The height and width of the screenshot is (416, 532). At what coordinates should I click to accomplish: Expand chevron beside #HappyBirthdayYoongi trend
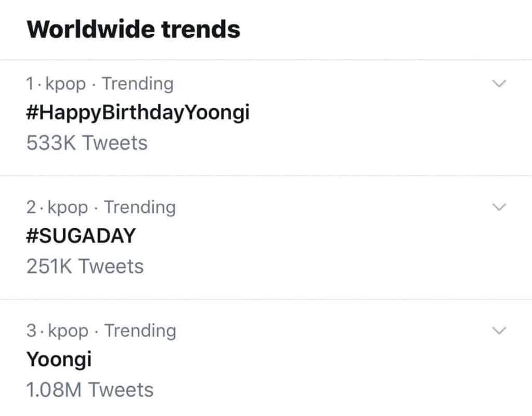click(x=498, y=84)
